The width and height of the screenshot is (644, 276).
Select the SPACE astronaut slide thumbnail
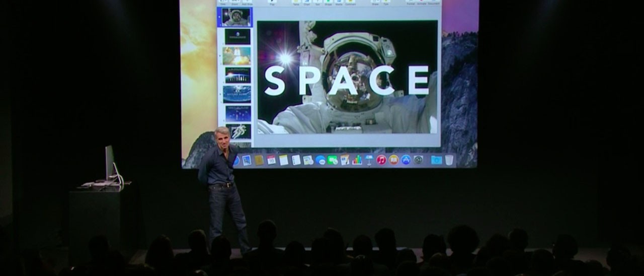(236, 17)
